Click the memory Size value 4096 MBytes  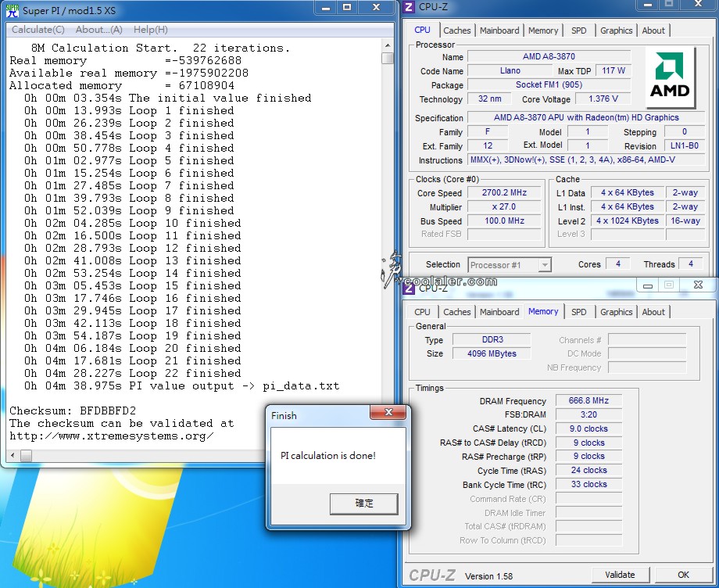[x=492, y=353]
